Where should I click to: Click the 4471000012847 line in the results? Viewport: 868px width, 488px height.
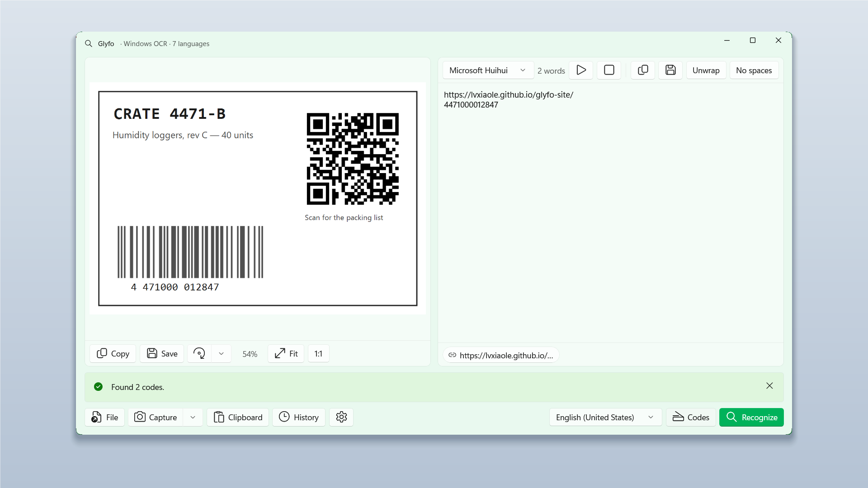471,105
